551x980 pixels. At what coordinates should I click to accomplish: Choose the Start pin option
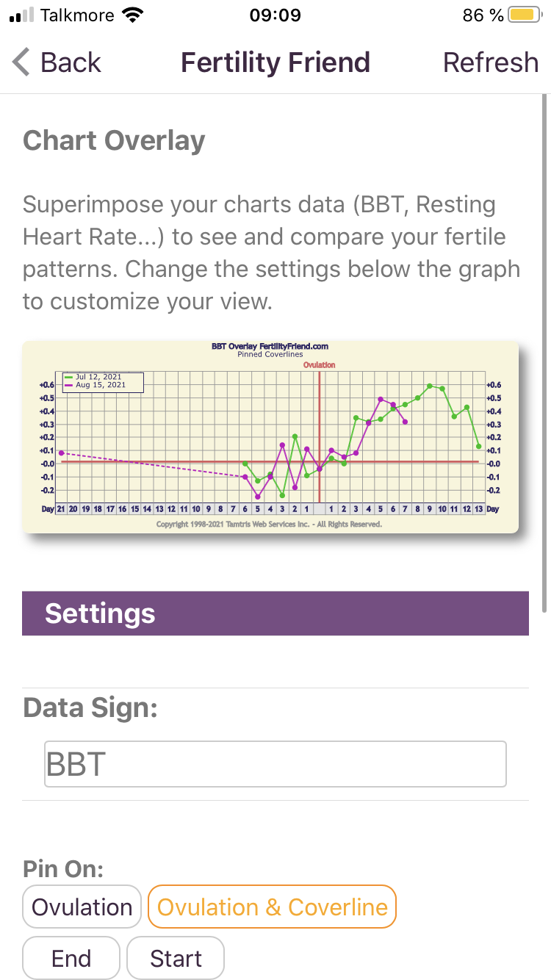coord(176,958)
